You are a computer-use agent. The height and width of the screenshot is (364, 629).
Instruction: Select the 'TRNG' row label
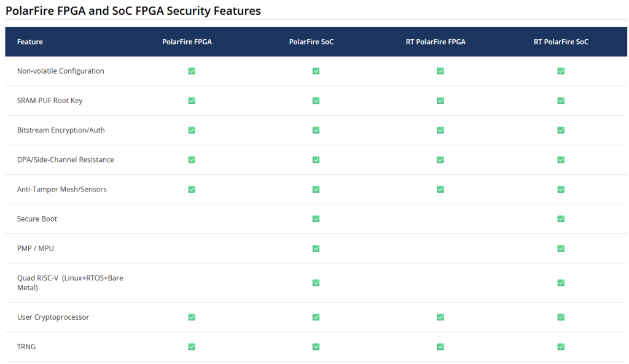tap(26, 347)
